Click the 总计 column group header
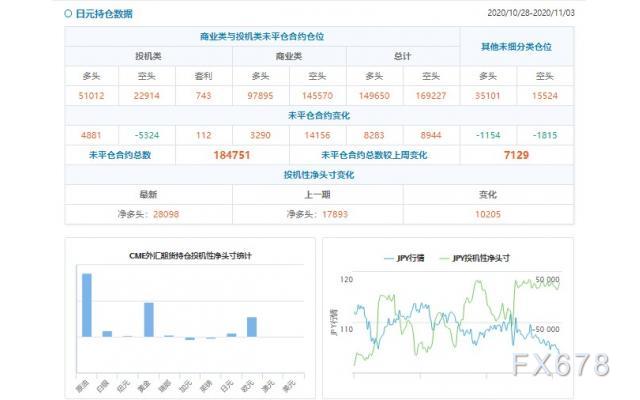This screenshot has width=640, height=400. pos(402,56)
